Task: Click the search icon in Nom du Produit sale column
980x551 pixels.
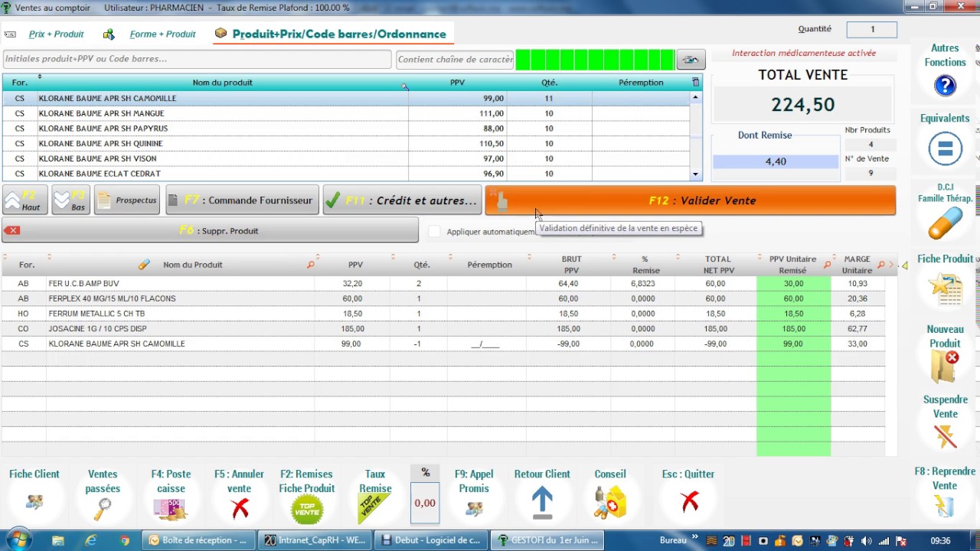Action: click(311, 265)
